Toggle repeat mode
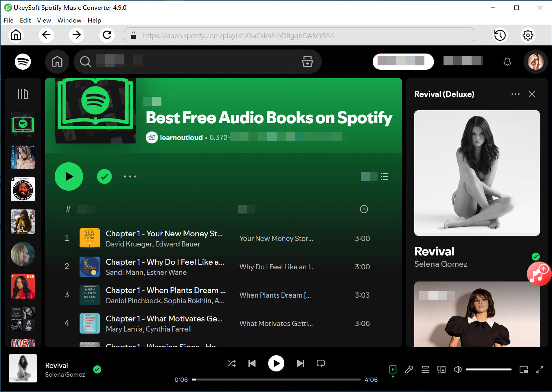Screen dimensions: 552x392 [321, 363]
